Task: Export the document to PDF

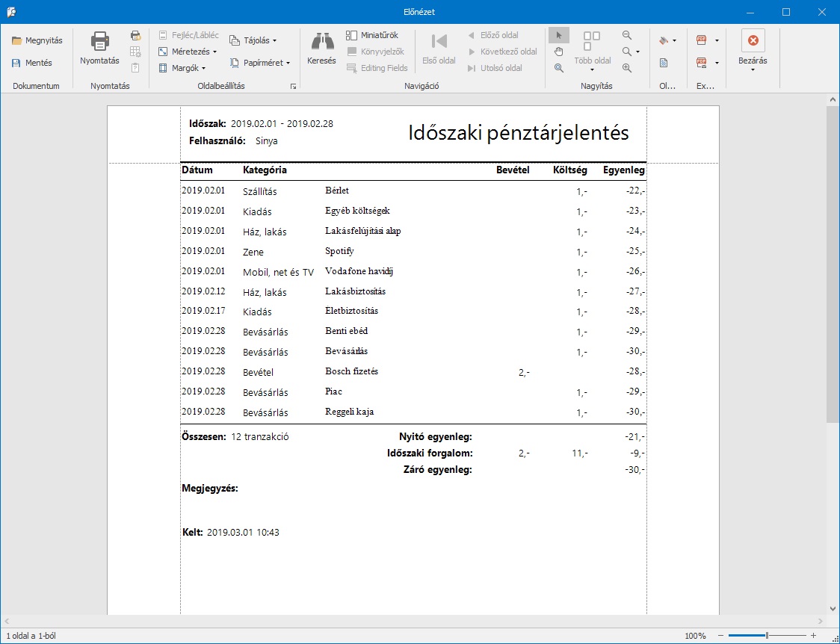Action: (x=702, y=40)
